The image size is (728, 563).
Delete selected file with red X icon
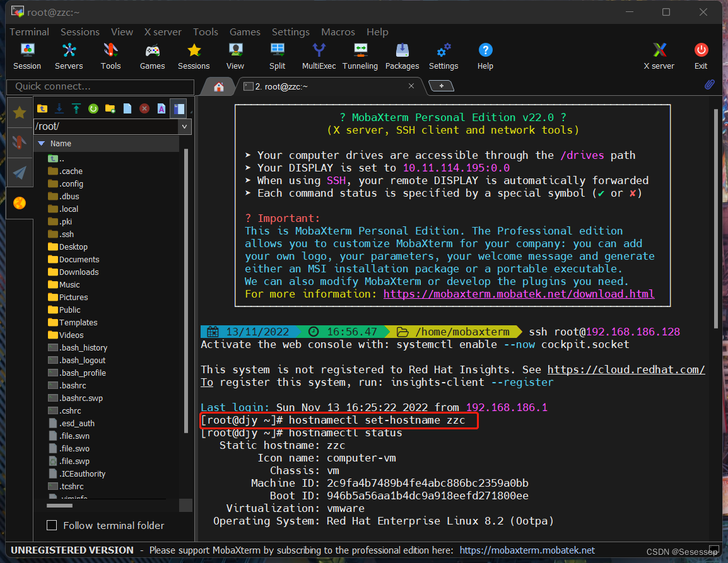pyautogui.click(x=144, y=108)
